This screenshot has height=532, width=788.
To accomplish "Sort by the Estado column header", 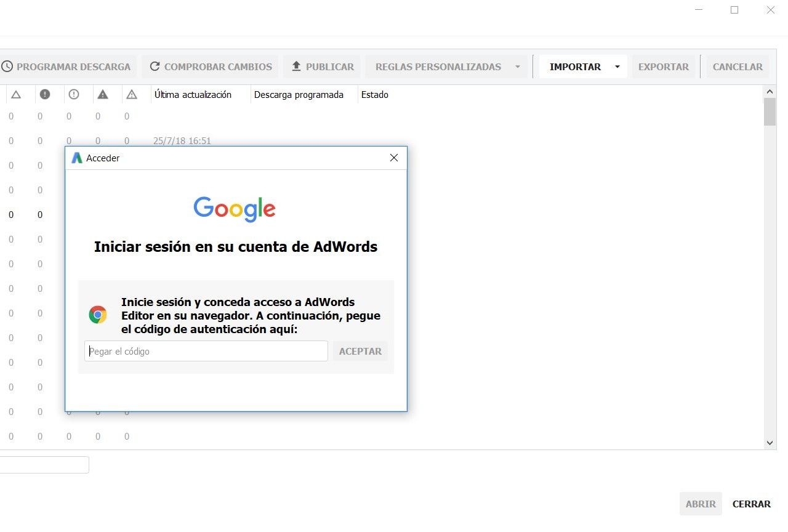I will [x=375, y=94].
